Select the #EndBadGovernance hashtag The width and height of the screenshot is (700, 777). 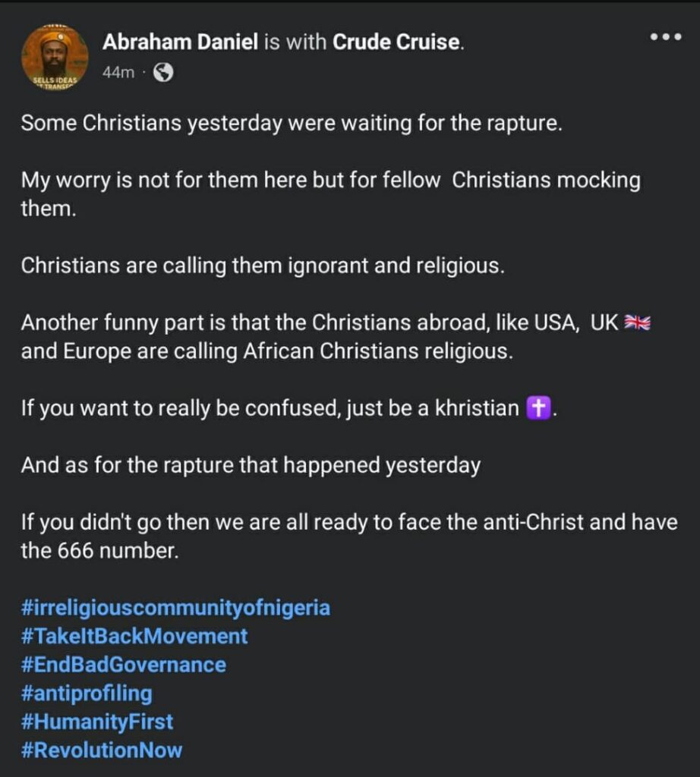[x=124, y=665]
